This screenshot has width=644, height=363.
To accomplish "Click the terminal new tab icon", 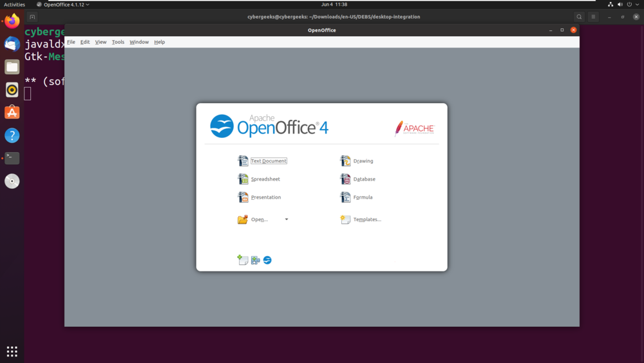I will pos(32,17).
